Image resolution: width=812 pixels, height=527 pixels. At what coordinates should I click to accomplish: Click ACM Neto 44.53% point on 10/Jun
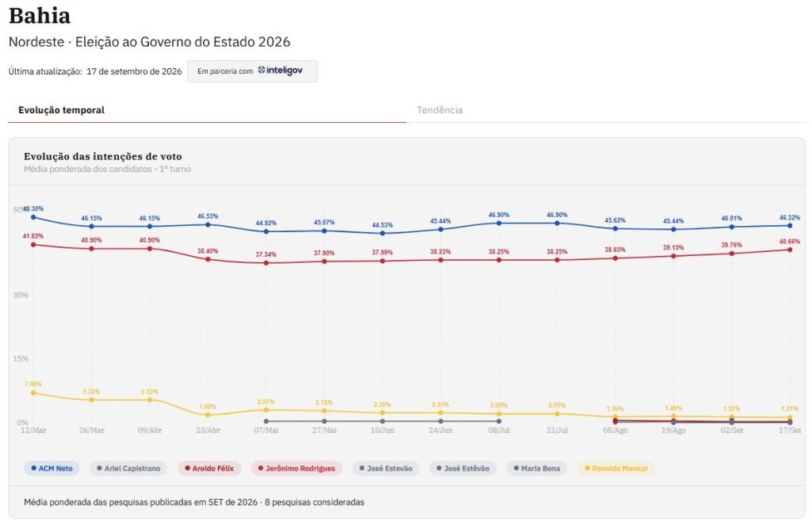pyautogui.click(x=383, y=233)
